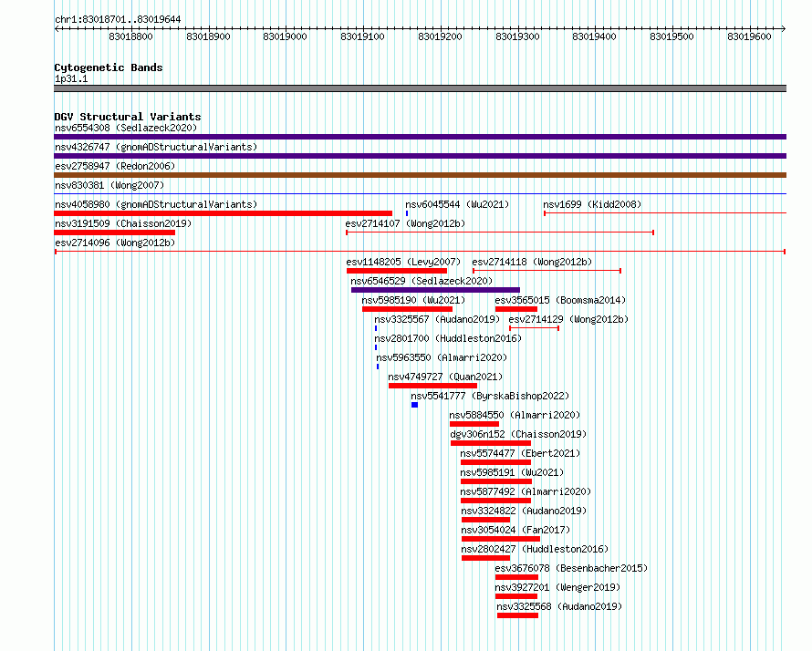Click nsv3191509 (Chaisson2019) label
Viewport: 812px width, 651px height.
click(123, 223)
